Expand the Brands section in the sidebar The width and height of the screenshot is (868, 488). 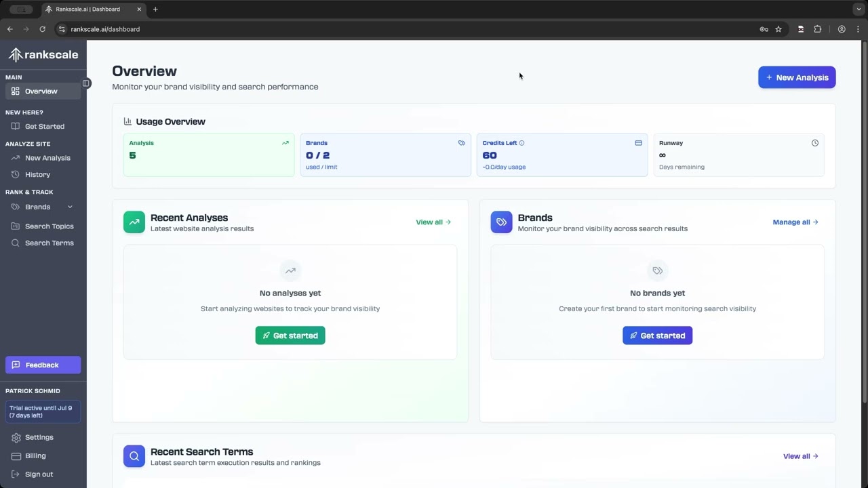click(70, 207)
